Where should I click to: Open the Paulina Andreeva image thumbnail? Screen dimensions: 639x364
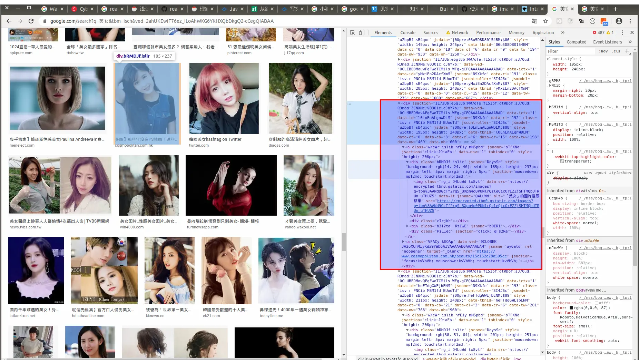[57, 98]
